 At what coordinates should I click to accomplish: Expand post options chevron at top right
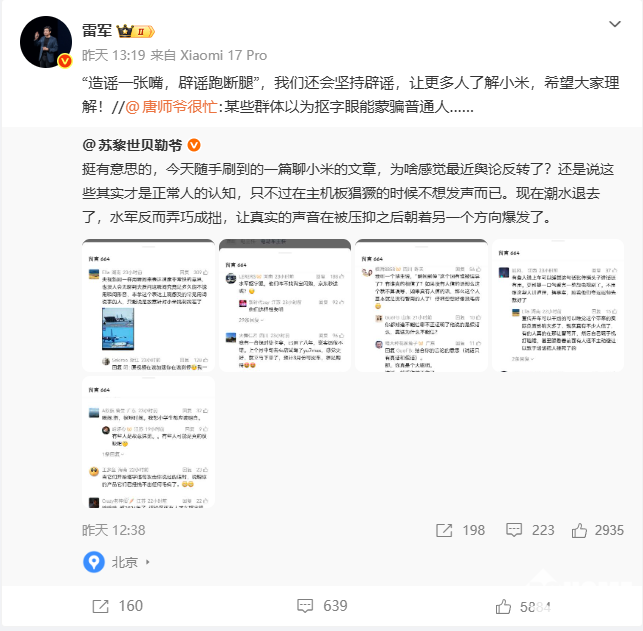pos(614,24)
